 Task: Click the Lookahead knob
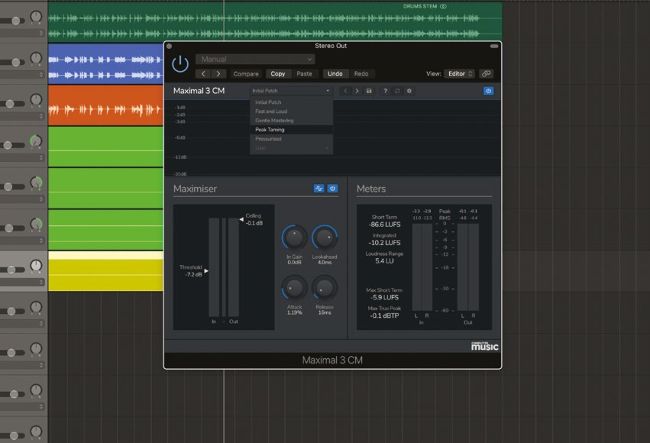point(323,237)
